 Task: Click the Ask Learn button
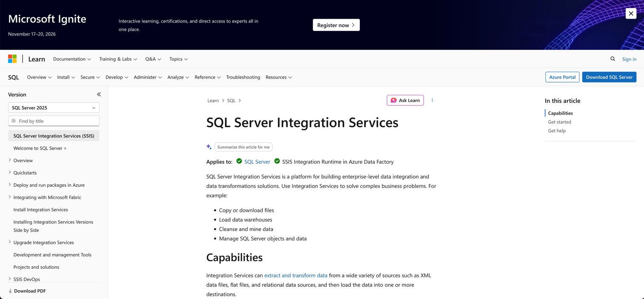(x=405, y=100)
